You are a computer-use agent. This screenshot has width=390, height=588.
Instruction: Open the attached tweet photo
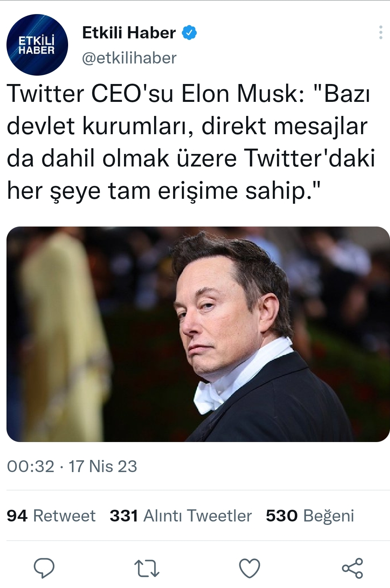198,334
